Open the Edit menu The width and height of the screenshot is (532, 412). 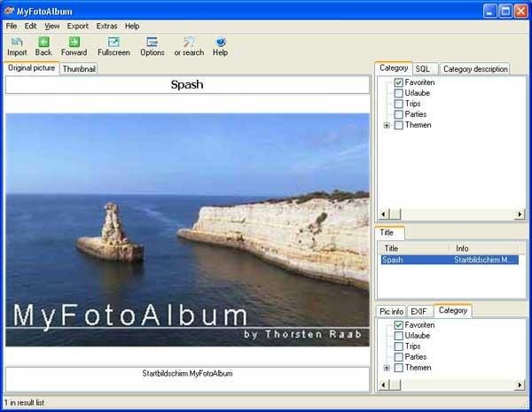[x=30, y=26]
